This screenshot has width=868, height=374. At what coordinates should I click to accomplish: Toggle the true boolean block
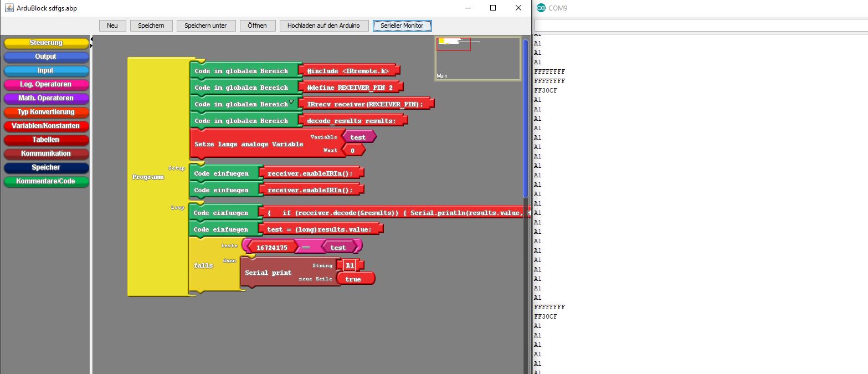pos(354,279)
